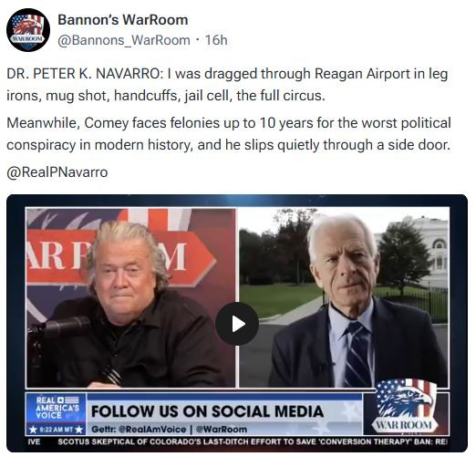This screenshot has height=467, width=476.
Task: Open the post's 16h timestamp
Action: 216,40
